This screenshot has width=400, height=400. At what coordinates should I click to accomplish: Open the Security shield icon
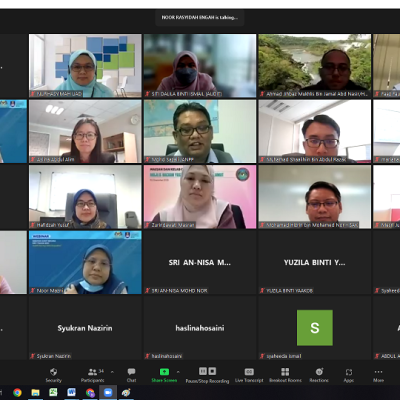(53, 372)
